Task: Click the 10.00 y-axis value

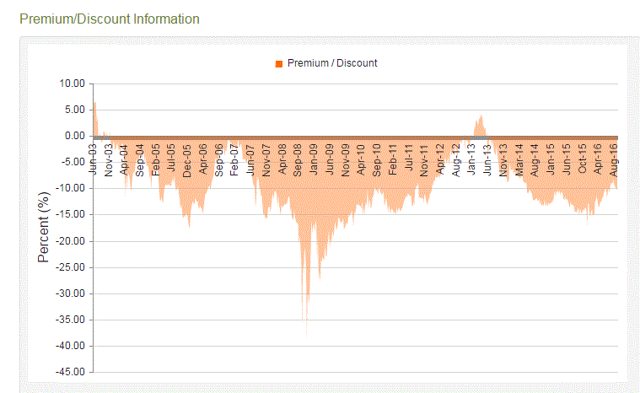Action: [72, 83]
